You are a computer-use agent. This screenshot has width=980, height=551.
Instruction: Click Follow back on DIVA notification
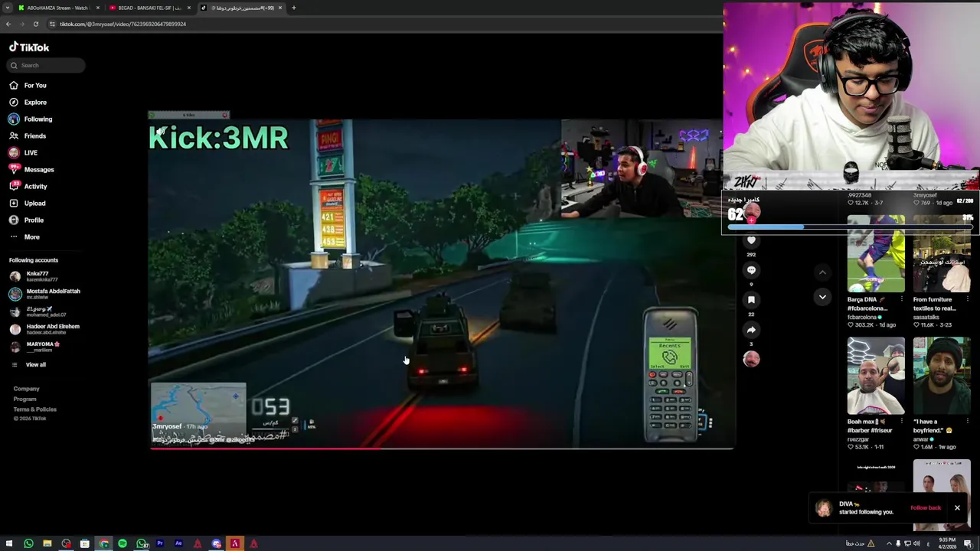[926, 507]
